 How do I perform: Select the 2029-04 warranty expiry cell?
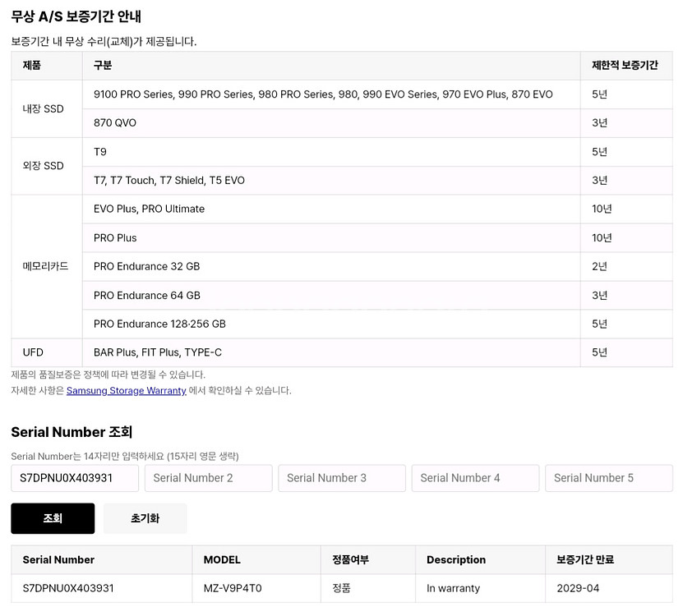[x=578, y=588]
